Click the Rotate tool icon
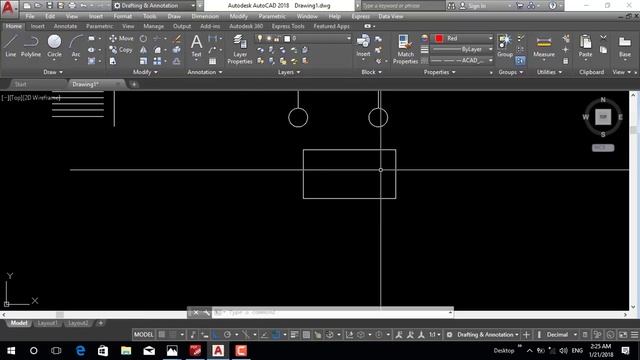This screenshot has height=360, width=640. pos(143,39)
